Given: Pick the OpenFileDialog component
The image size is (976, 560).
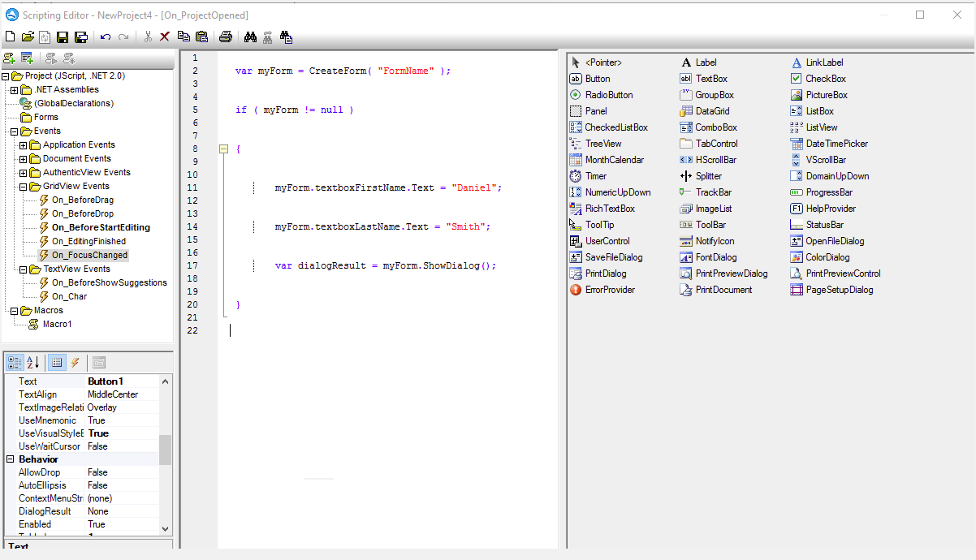Looking at the screenshot, I should [x=827, y=241].
